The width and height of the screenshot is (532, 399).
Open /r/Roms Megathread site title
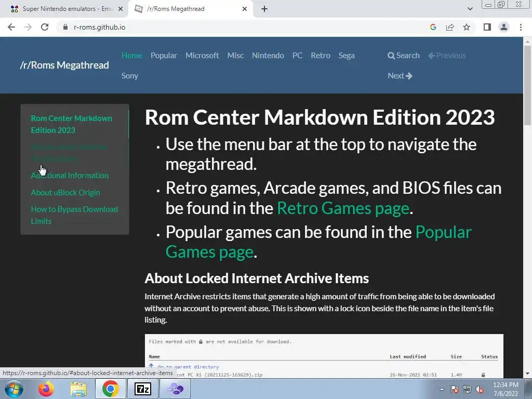click(x=64, y=65)
